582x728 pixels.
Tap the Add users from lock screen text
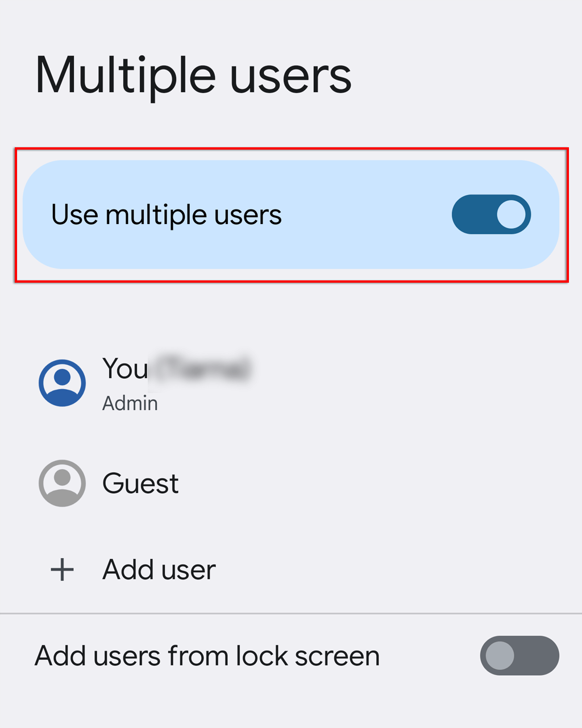[x=207, y=656]
